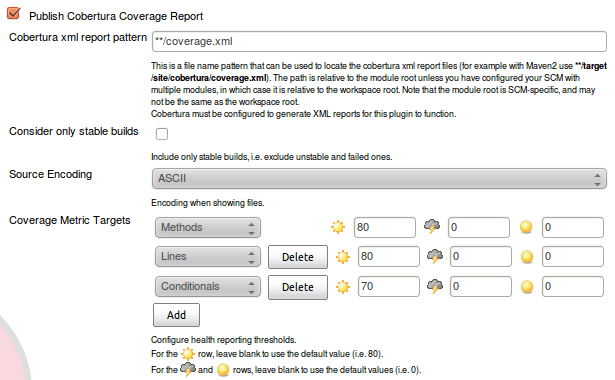
Task: Click yellow ball icon in Methods row
Action: pyautogui.click(x=526, y=227)
